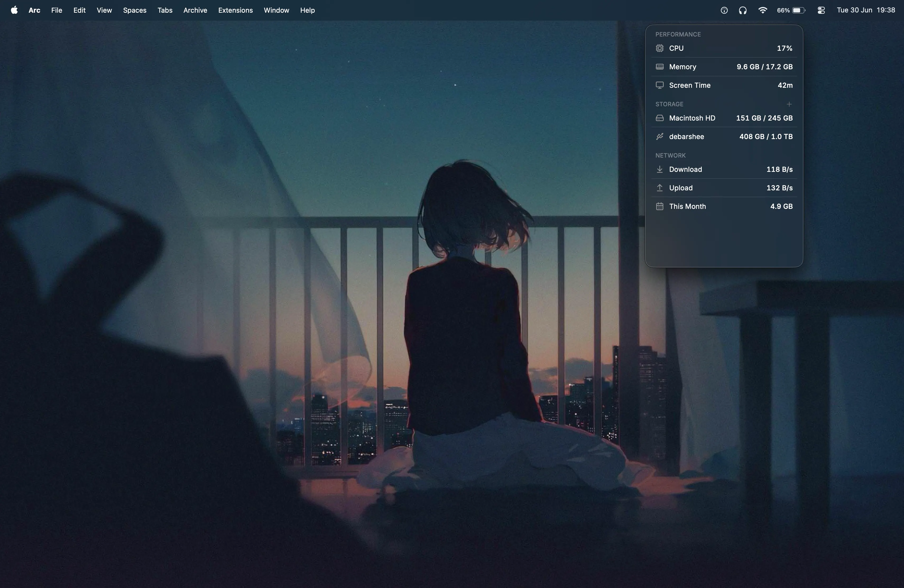Click the CPU chip icon

(x=659, y=48)
